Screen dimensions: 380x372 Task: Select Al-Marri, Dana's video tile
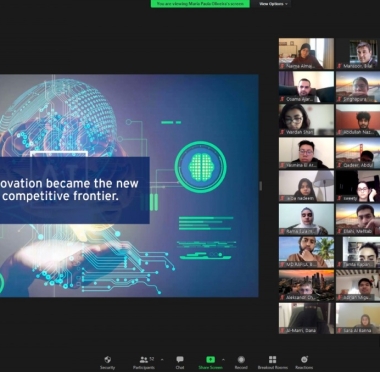[306, 318]
